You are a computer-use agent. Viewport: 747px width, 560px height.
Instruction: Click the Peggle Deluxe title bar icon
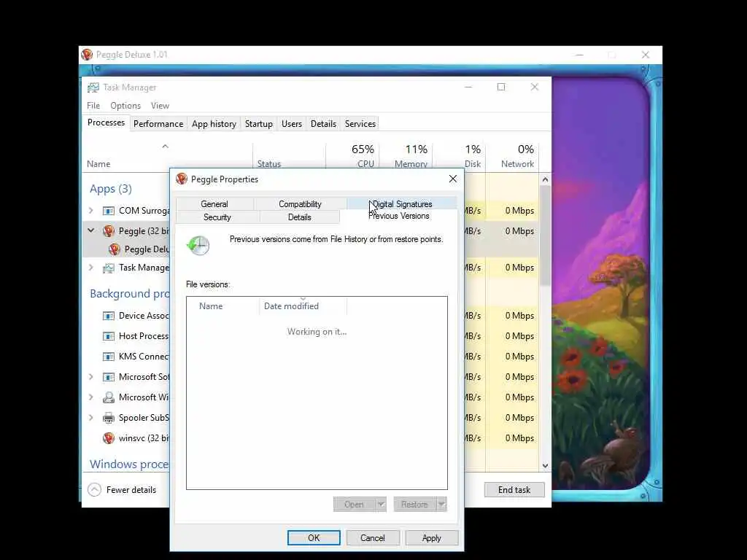click(87, 54)
